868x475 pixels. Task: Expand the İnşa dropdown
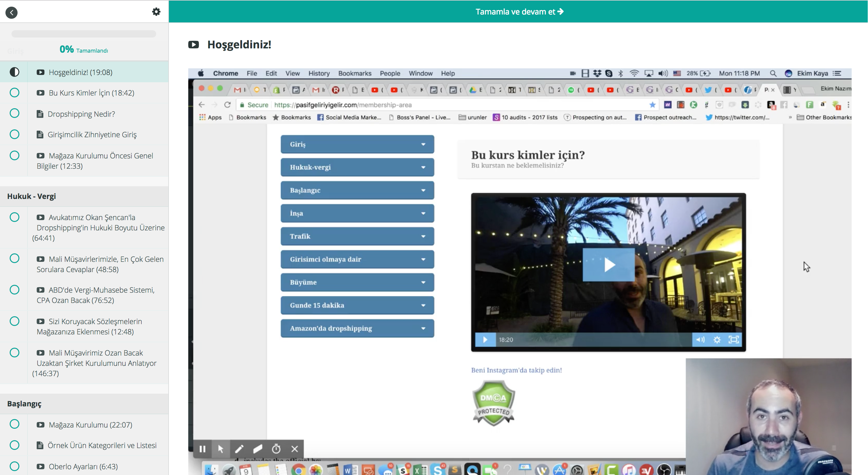(x=357, y=213)
